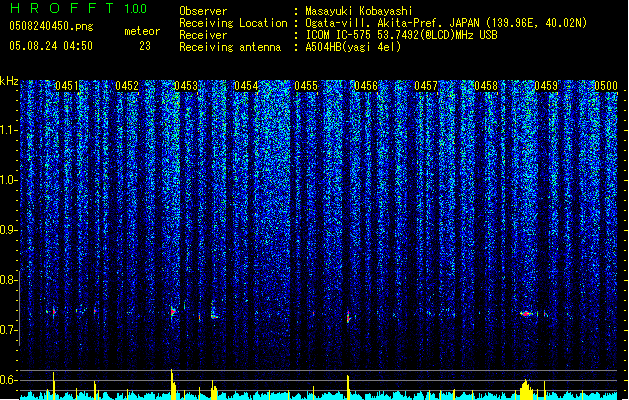Select the filename 0508240450.png
The height and width of the screenshot is (400, 629).
point(51,26)
